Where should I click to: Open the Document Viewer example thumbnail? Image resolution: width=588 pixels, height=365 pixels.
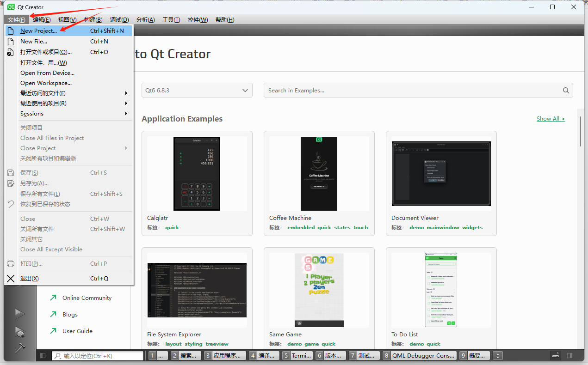pyautogui.click(x=441, y=173)
